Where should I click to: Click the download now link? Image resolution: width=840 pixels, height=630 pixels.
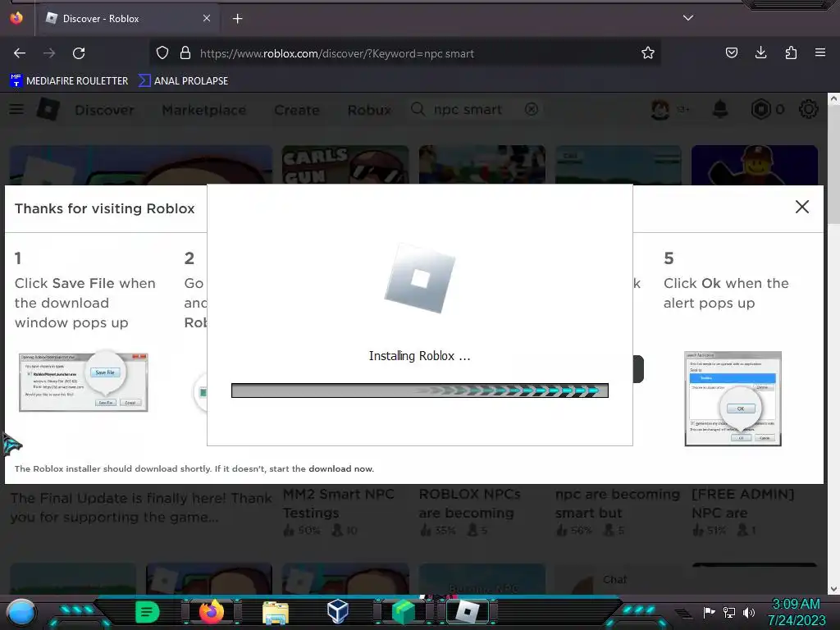(340, 468)
